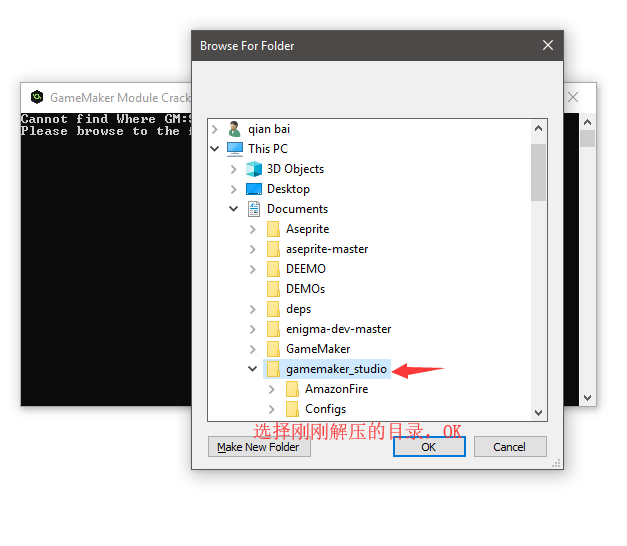Click the Configs folder icon
Viewport: 627px width, 546px height.
pos(292,409)
